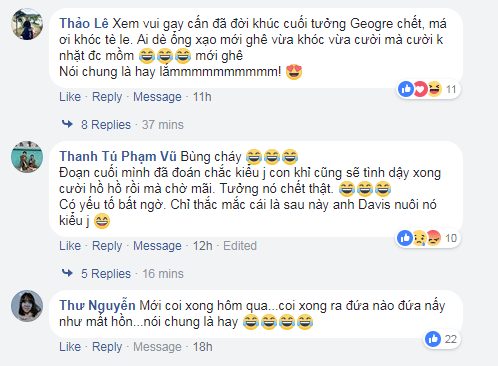
Task: Click the like reaction icon on Thanh Tú's comment
Action: (x=405, y=238)
